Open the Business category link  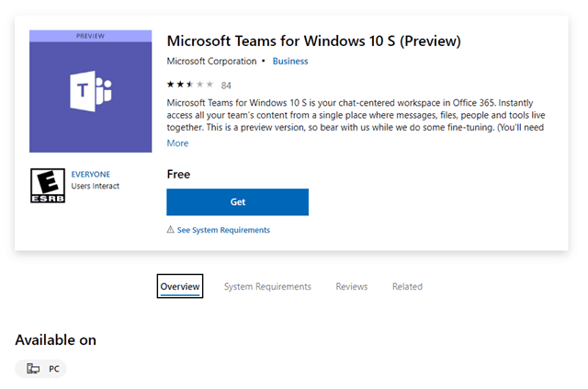click(x=290, y=62)
